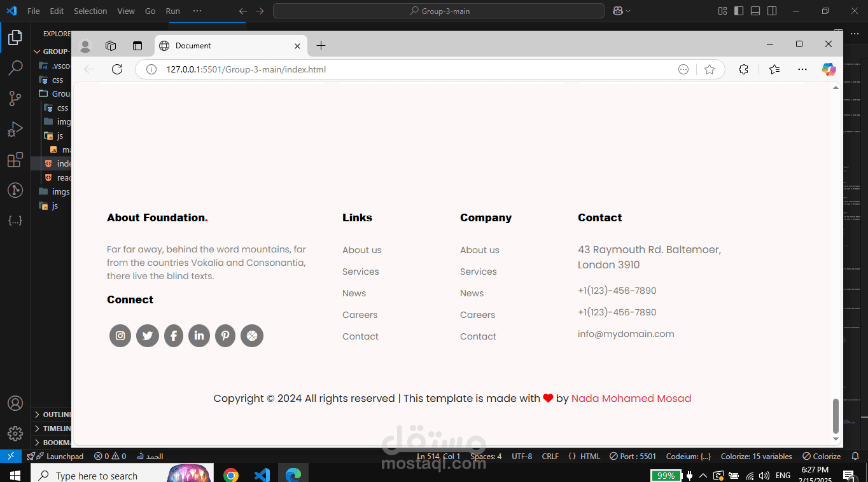Add this page to favorites star

710,69
